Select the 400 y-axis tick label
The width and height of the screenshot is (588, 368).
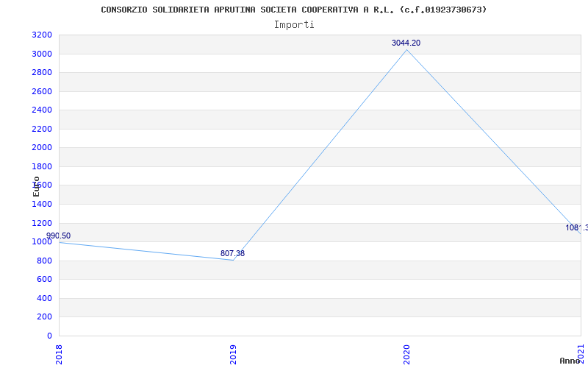click(x=44, y=298)
